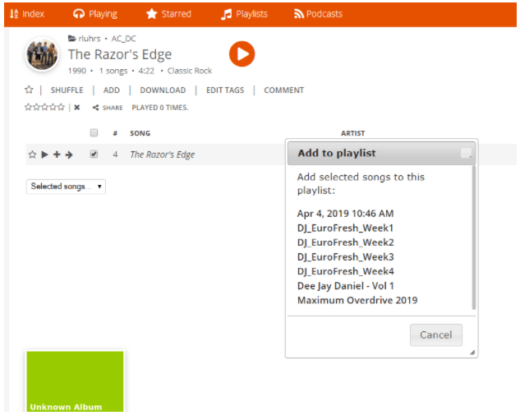This screenshot has height=420, width=520.
Task: Open the Playlists tab
Action: [x=244, y=14]
